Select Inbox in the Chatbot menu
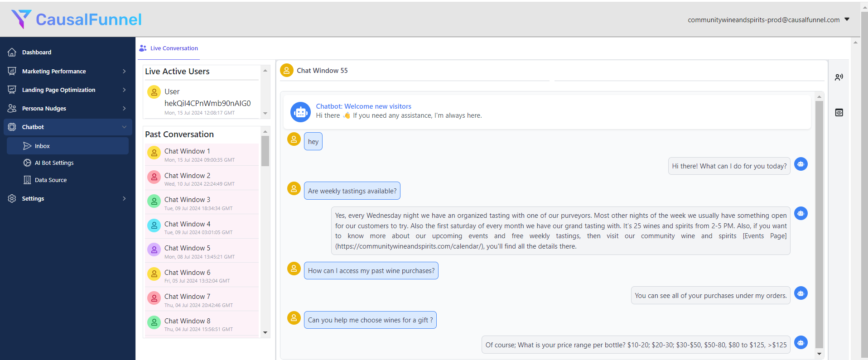Viewport: 868px width, 360px height. pyautogui.click(x=68, y=146)
